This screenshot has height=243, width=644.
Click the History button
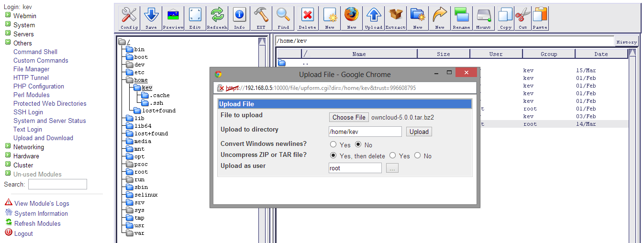pyautogui.click(x=626, y=42)
